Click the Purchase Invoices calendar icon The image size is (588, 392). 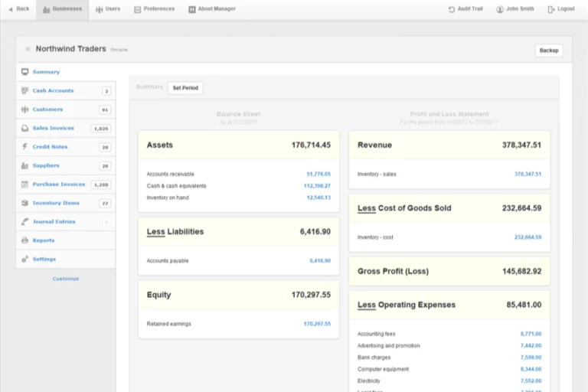[24, 185]
